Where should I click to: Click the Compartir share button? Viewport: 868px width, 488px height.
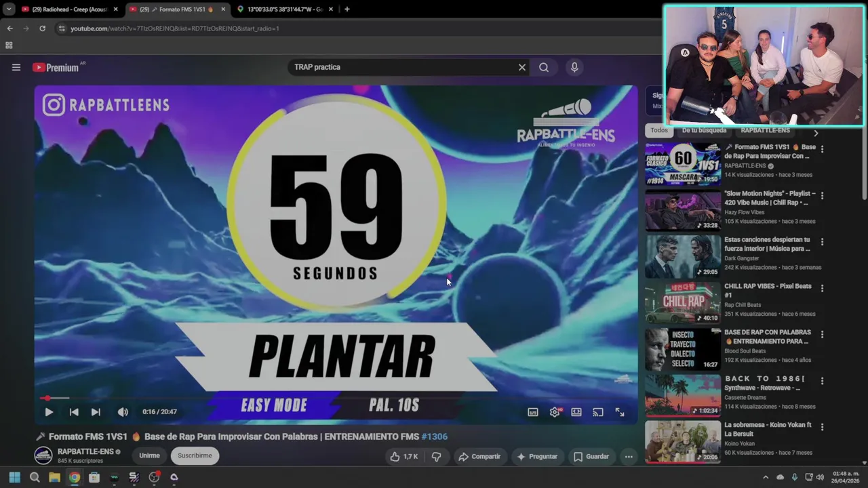click(479, 457)
